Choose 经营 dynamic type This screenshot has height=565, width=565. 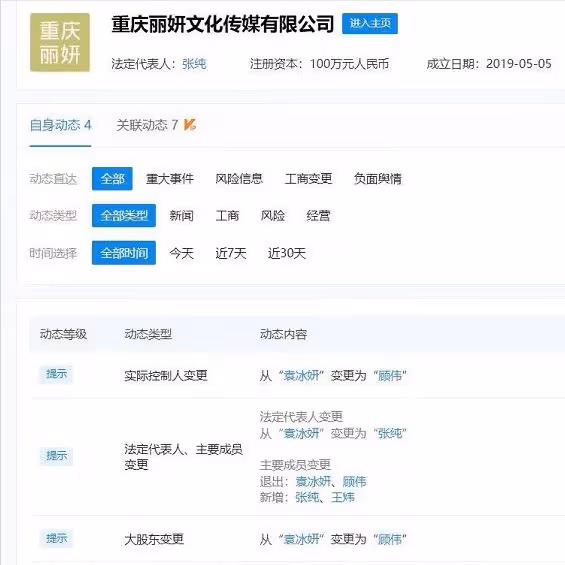318,215
